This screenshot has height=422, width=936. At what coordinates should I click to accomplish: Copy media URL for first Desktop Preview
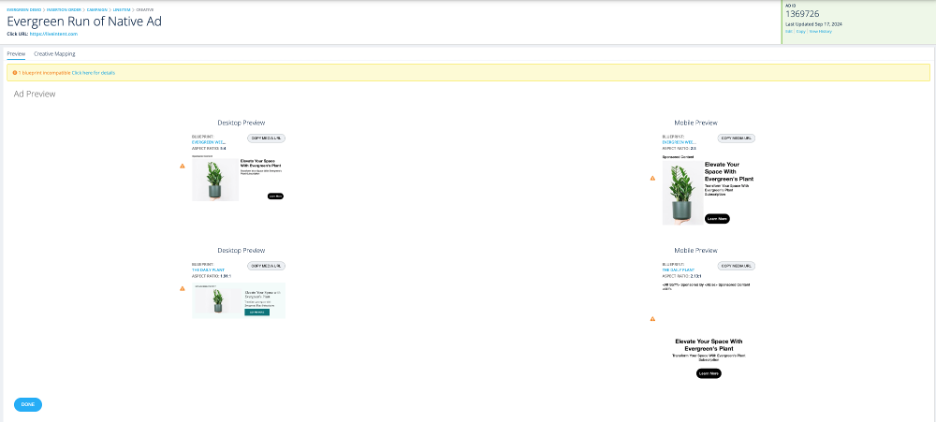click(x=266, y=138)
